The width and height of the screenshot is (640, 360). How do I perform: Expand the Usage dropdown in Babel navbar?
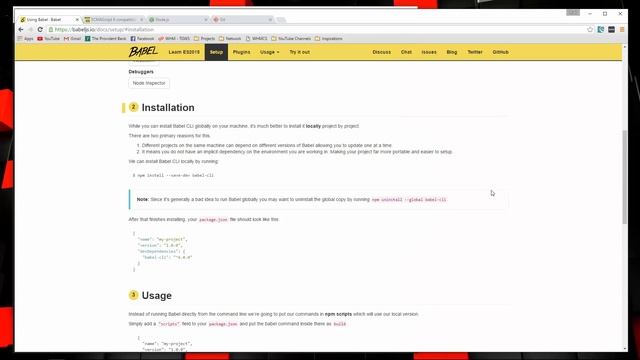(x=269, y=52)
